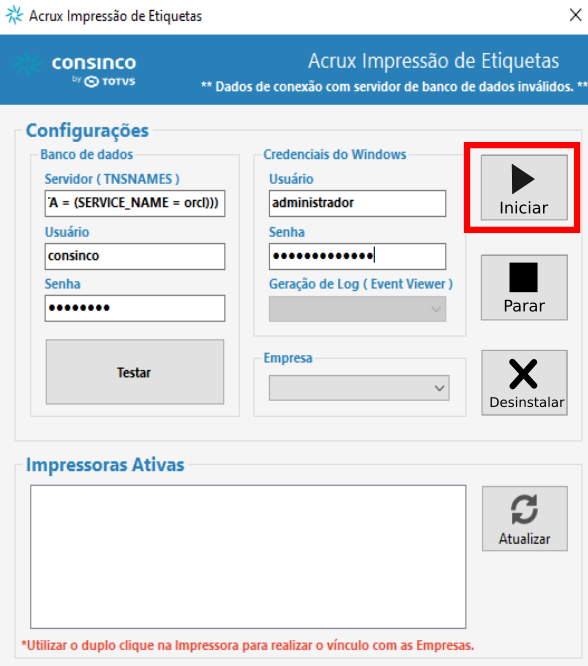Viewport: 588px width, 666px height.
Task: Click the Desinstalar button
Action: 524,383
